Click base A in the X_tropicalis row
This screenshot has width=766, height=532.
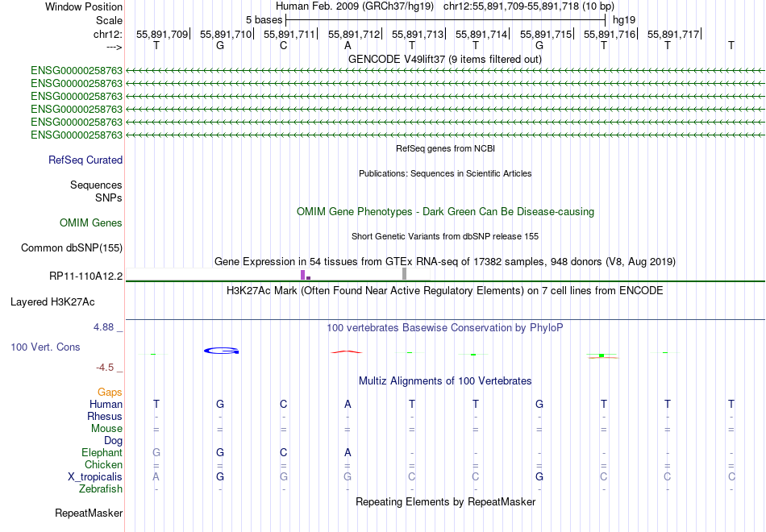[156, 477]
